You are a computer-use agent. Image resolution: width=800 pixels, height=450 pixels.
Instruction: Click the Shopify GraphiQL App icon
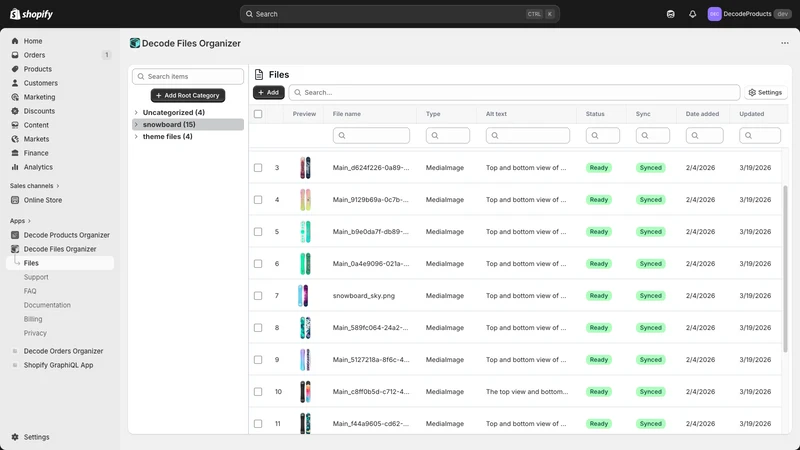tap(15, 365)
